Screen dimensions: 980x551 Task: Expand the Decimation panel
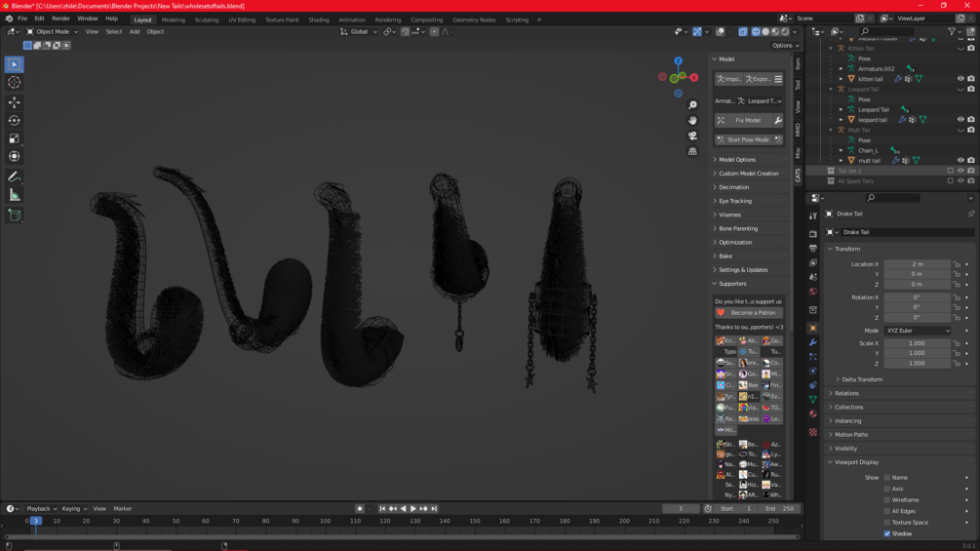(734, 187)
